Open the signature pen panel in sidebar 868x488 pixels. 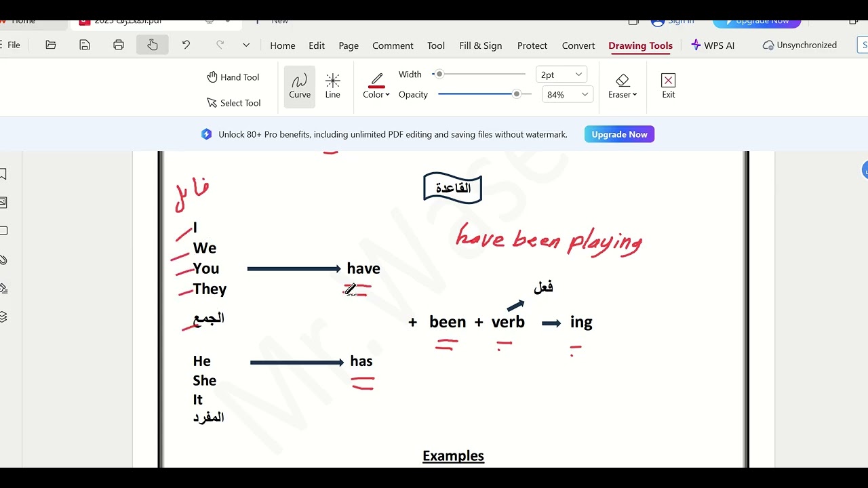tap(3, 288)
